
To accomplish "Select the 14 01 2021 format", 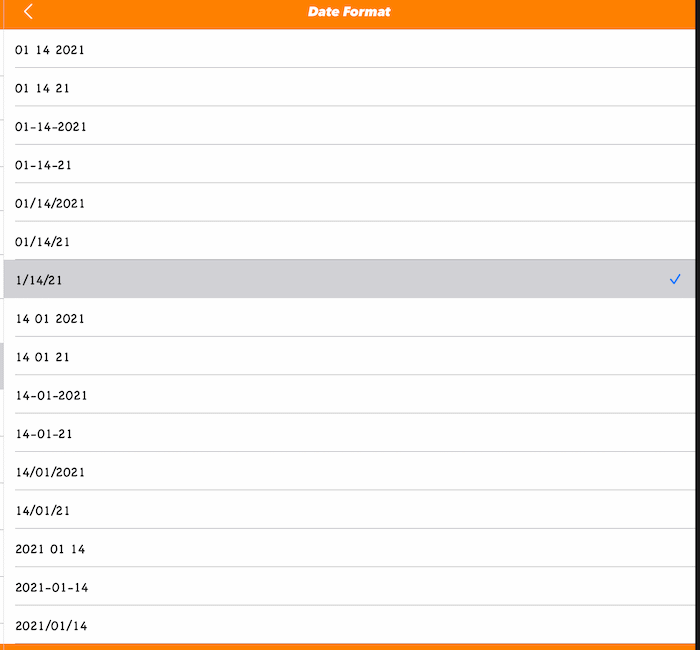I will [349, 318].
